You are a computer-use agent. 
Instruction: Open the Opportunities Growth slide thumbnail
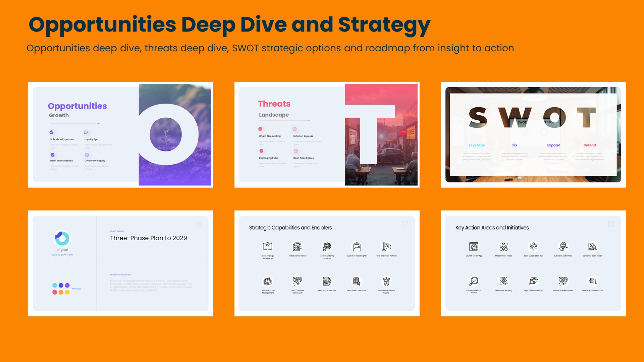click(121, 135)
